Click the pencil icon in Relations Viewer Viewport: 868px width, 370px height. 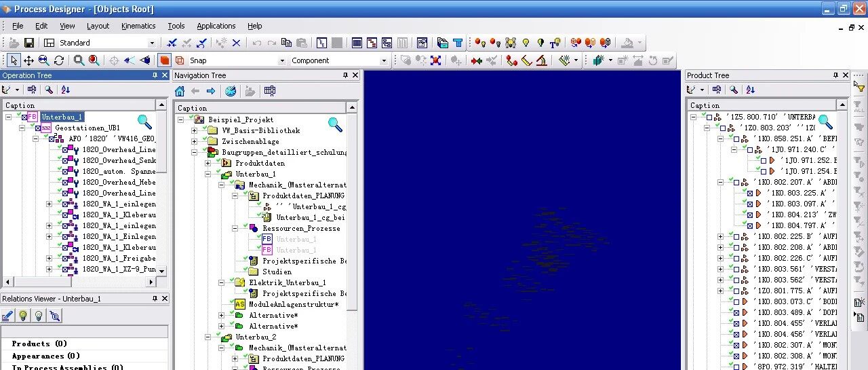tap(7, 316)
